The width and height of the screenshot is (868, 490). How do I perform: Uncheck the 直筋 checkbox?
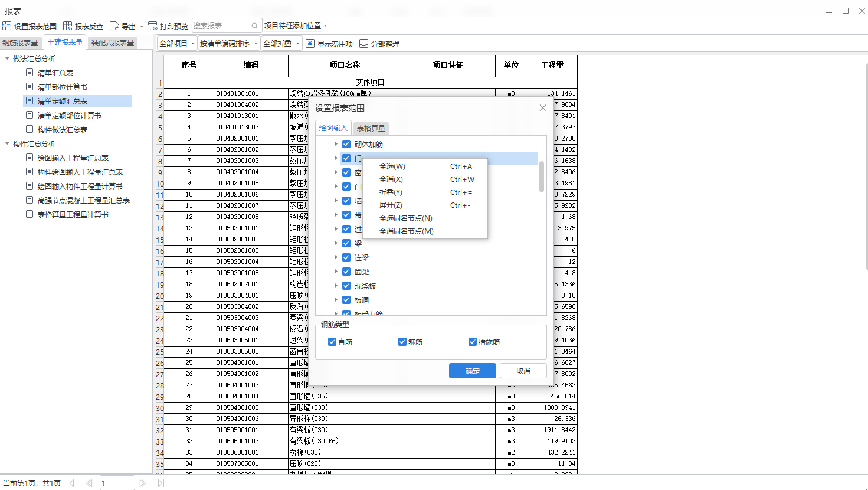pyautogui.click(x=332, y=342)
